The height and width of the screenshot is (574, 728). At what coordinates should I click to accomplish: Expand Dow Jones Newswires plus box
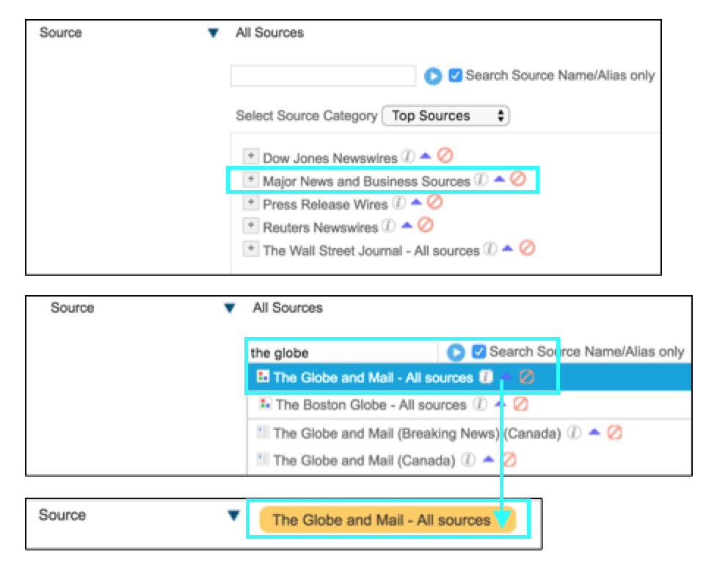251,156
